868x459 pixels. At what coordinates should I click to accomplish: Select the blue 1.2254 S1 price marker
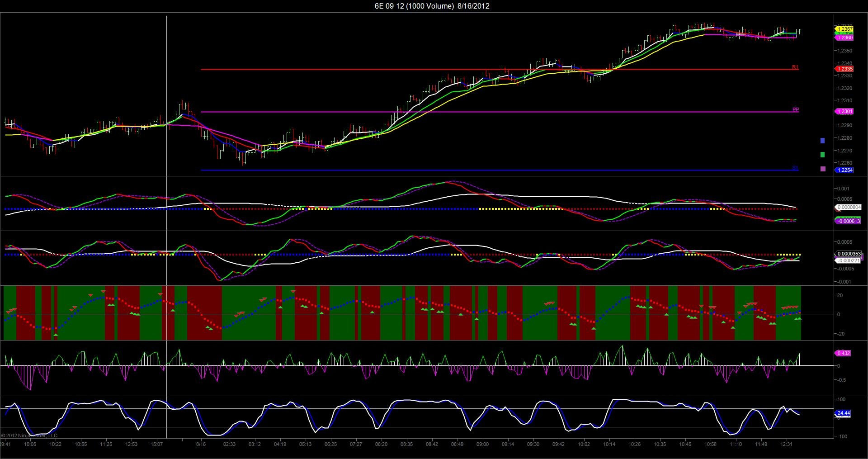coord(844,170)
